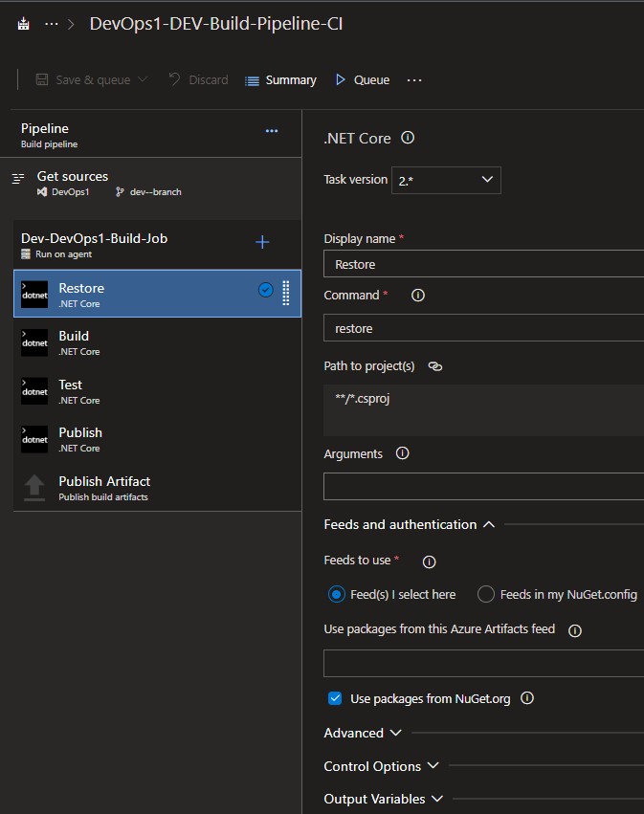Click Path to project(s) text area
The image size is (644, 814).
pos(483,410)
